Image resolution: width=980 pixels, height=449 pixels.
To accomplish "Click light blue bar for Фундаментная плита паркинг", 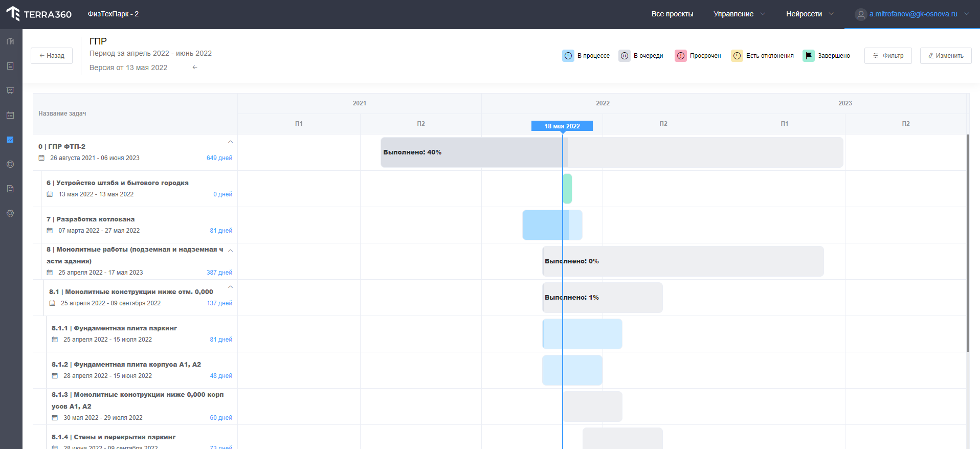I will 582,334.
